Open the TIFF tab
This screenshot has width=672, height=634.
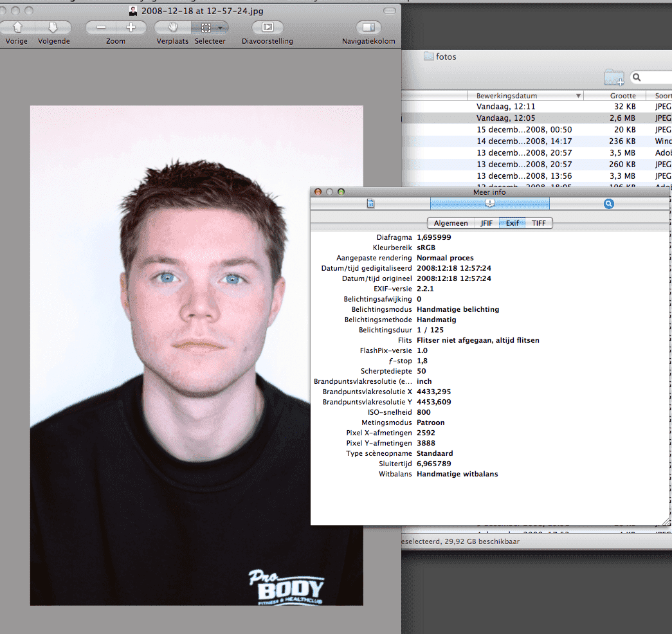click(x=539, y=223)
